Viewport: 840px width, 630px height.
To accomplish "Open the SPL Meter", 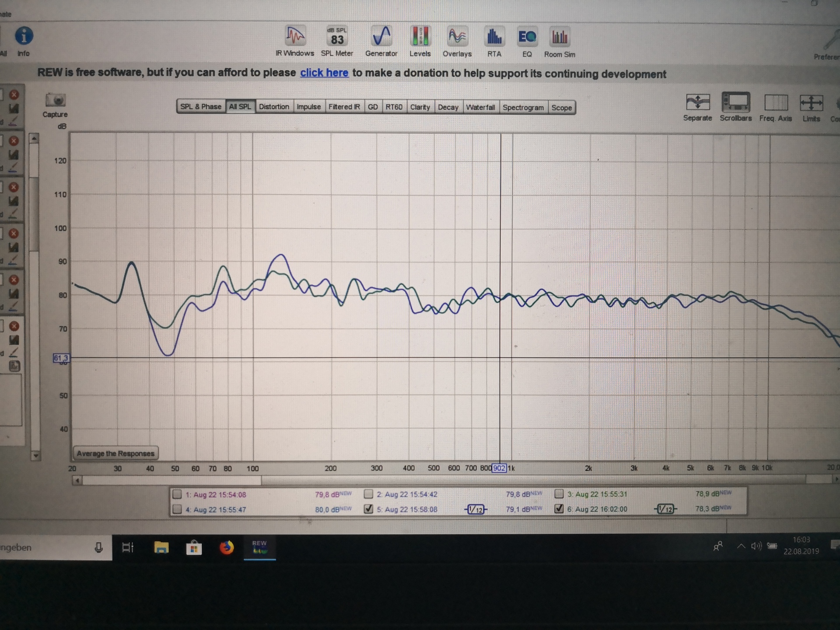I will (x=337, y=41).
